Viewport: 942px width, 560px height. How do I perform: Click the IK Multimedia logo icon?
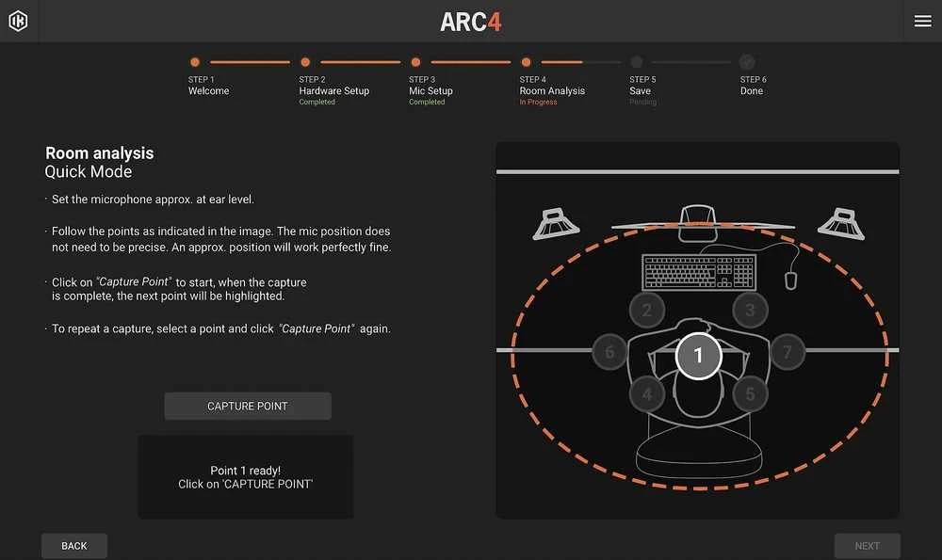pos(18,21)
